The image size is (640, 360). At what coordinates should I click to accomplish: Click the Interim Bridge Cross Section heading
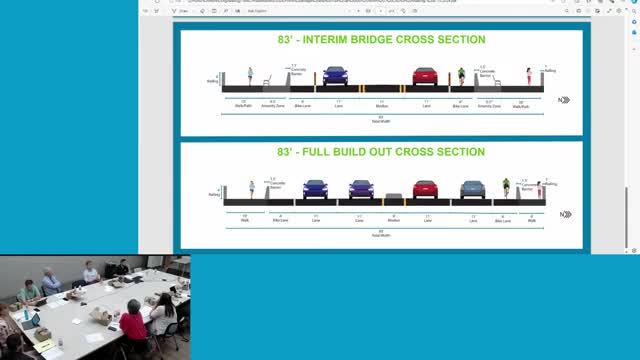[382, 40]
